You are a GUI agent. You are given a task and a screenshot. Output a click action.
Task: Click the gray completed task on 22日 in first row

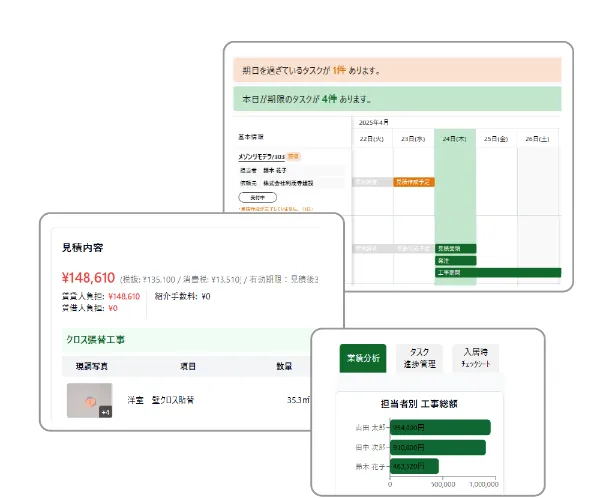click(x=372, y=182)
